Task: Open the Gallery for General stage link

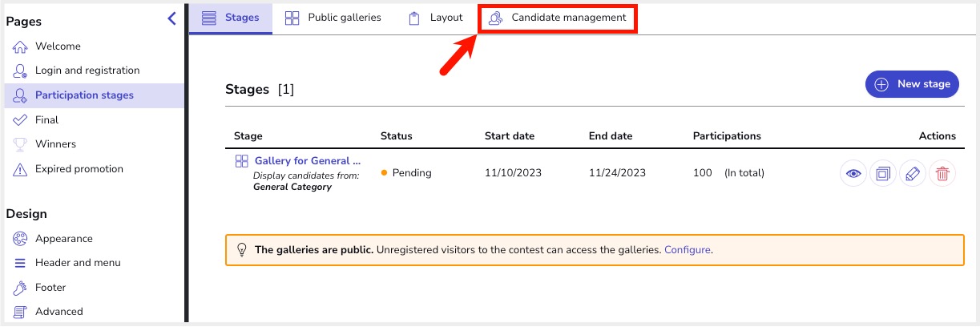Action: click(307, 161)
